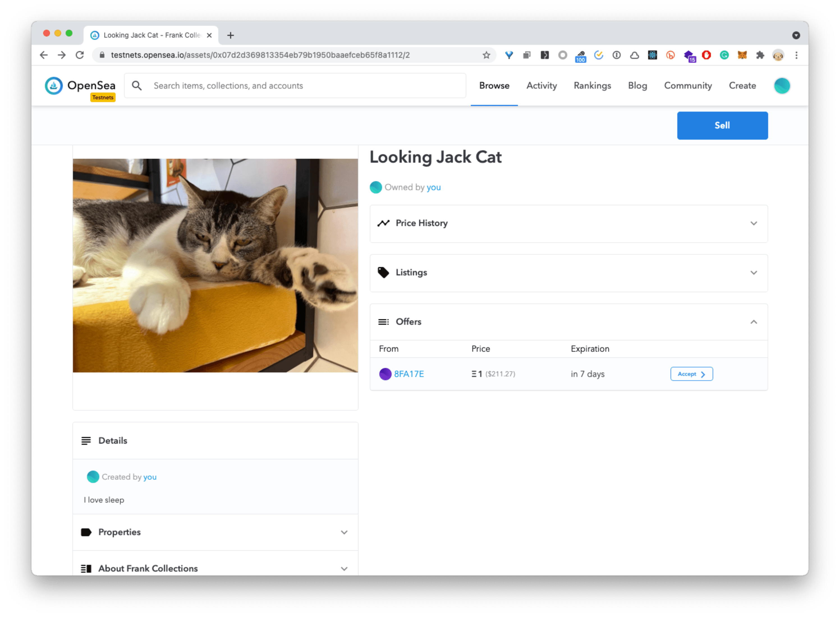Click the blue Sell button
840x617 pixels.
(722, 125)
